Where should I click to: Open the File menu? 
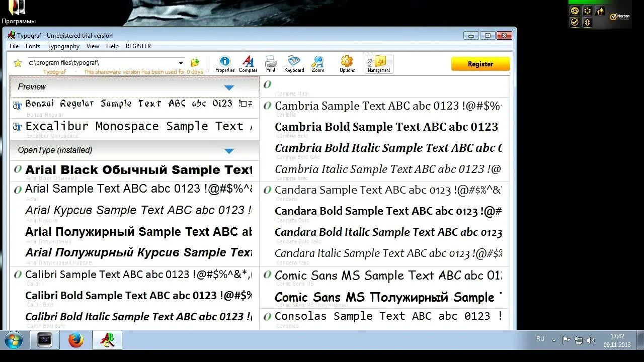(14, 46)
